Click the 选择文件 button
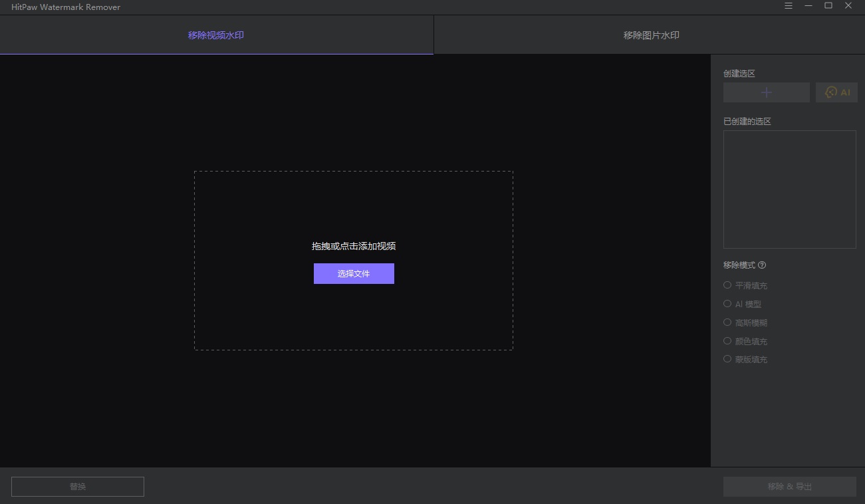 (x=354, y=273)
